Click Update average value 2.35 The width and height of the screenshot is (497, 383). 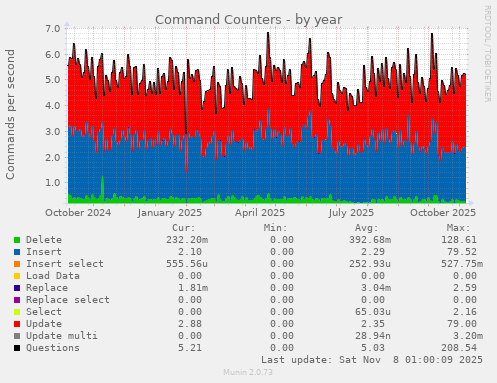click(x=373, y=324)
